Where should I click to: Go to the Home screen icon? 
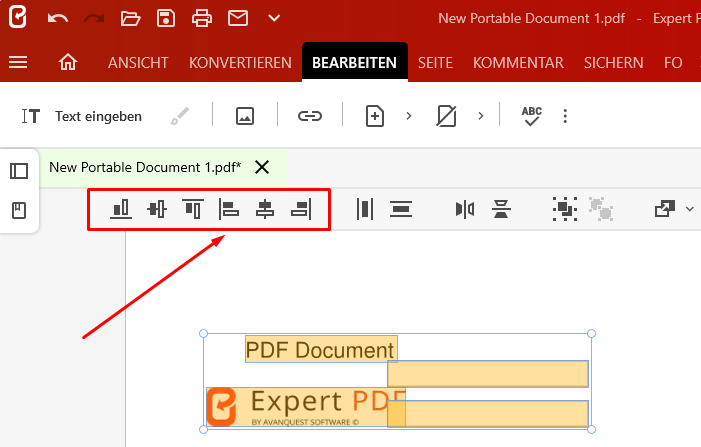pos(68,62)
